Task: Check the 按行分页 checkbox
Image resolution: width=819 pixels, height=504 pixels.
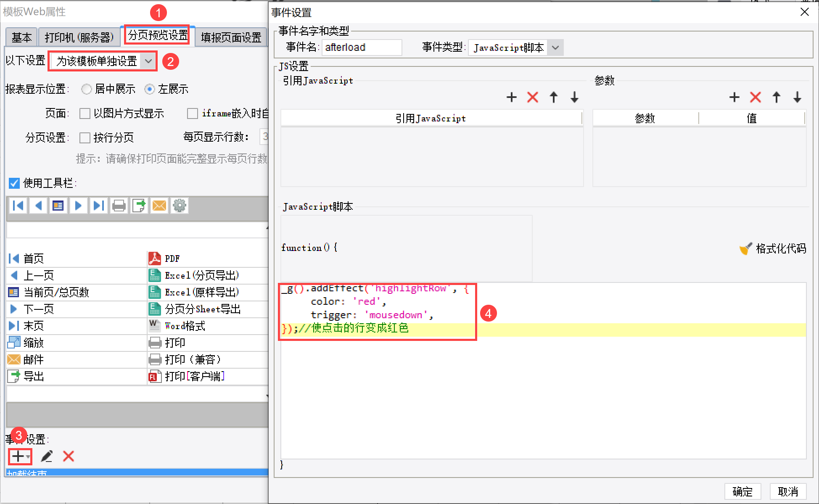Action: 85,138
